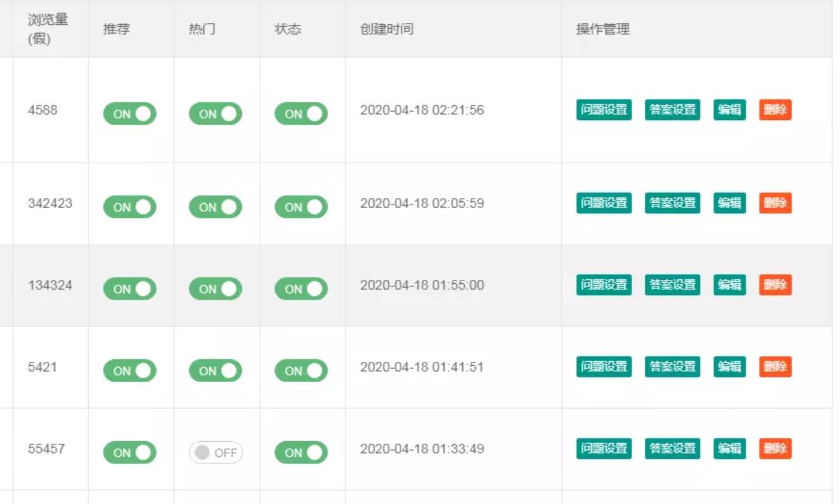Toggle 状态 switch in the 5421 row
This screenshot has height=504, width=840.
pos(301,371)
